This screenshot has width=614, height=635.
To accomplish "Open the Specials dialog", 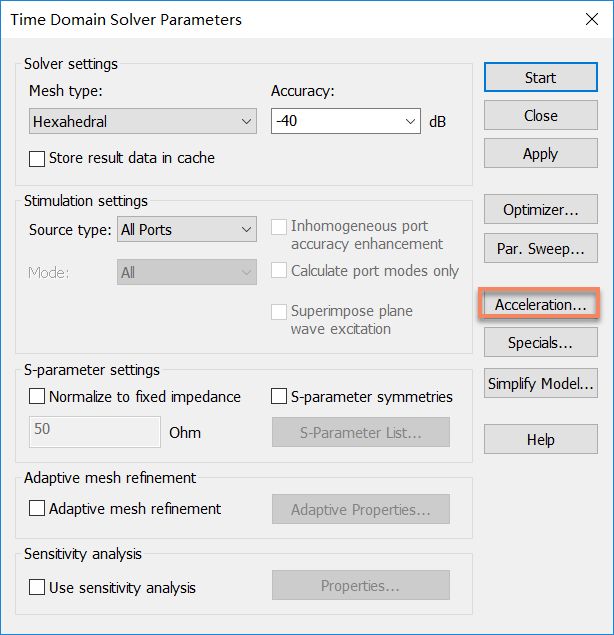I will 540,342.
